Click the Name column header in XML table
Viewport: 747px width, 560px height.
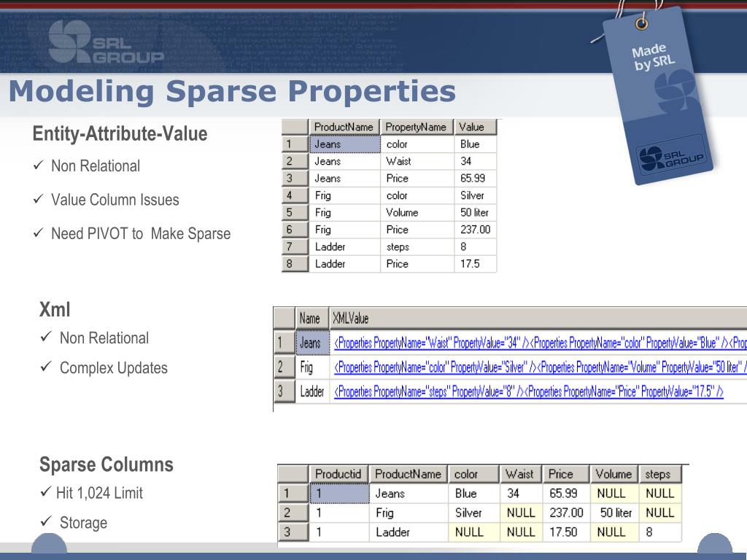pos(312,318)
